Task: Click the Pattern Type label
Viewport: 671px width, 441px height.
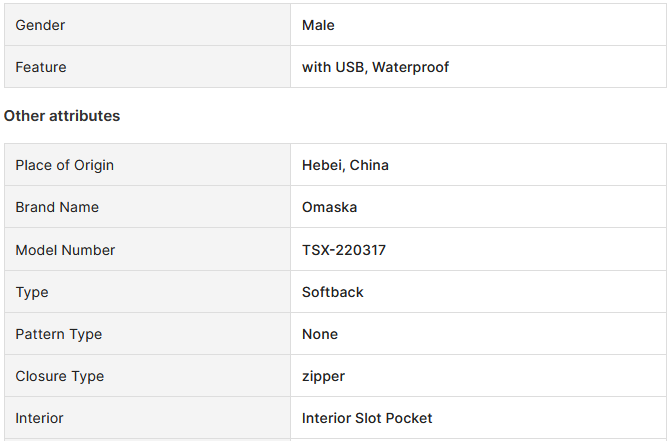Action: click(59, 334)
